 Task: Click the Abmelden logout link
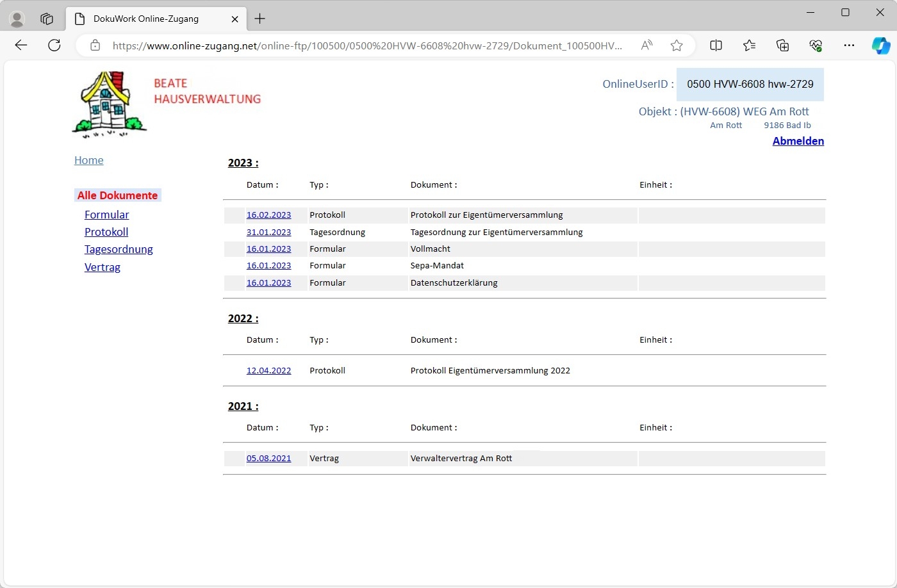(x=798, y=141)
